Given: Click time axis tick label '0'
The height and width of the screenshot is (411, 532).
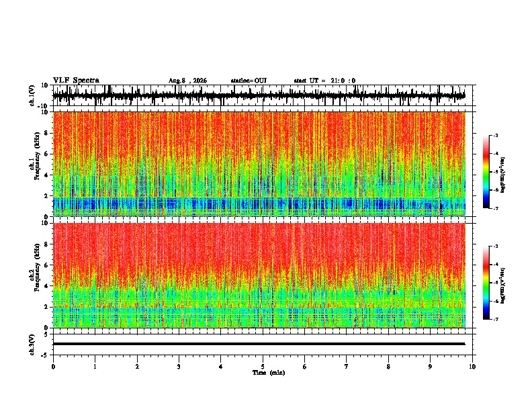Looking at the screenshot, I should (x=53, y=367).
